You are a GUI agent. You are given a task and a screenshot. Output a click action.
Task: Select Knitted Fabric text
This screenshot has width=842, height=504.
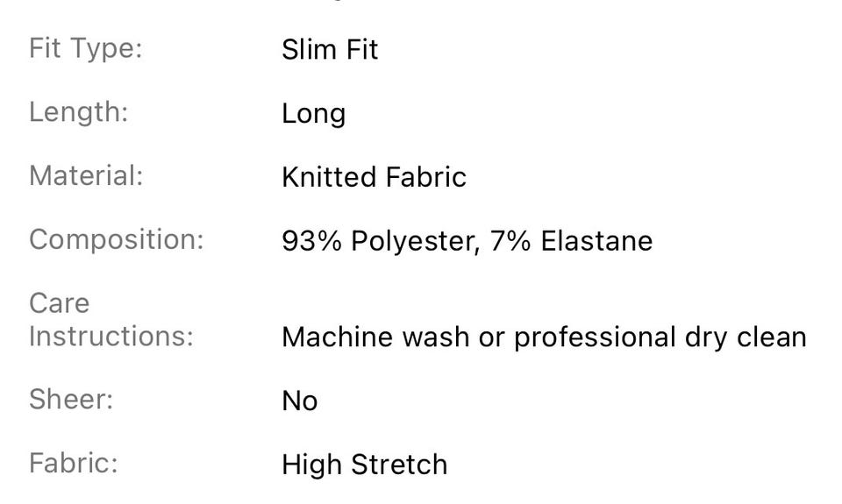pos(375,177)
